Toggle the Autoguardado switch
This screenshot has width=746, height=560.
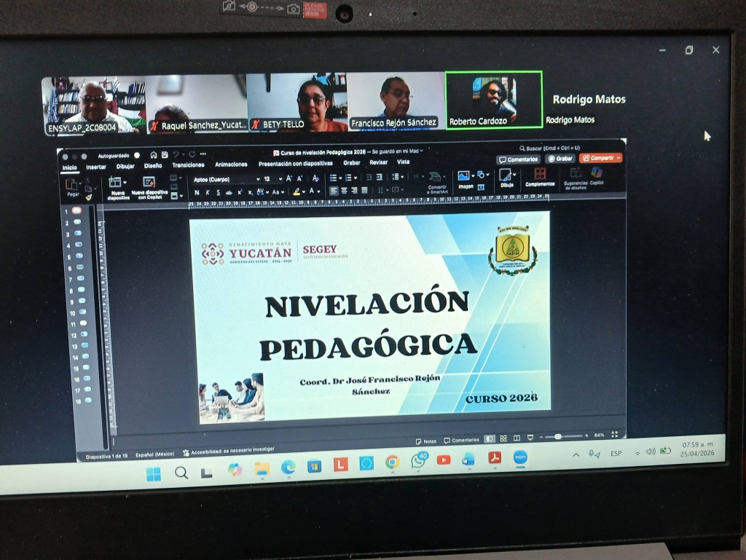pyautogui.click(x=137, y=155)
